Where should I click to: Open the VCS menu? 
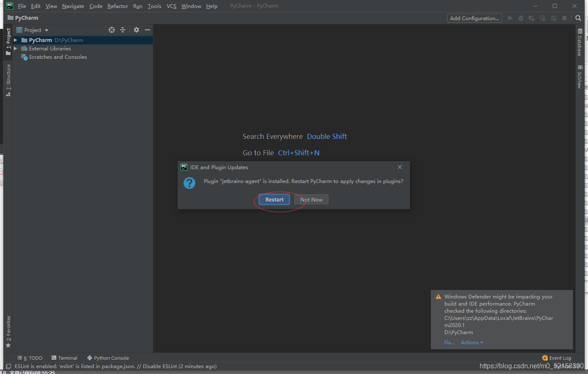(171, 6)
